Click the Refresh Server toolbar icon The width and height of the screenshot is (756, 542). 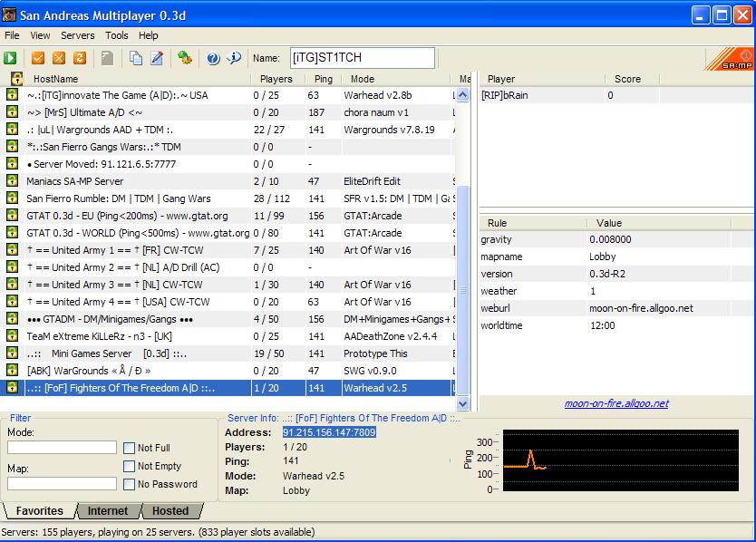[x=80, y=58]
